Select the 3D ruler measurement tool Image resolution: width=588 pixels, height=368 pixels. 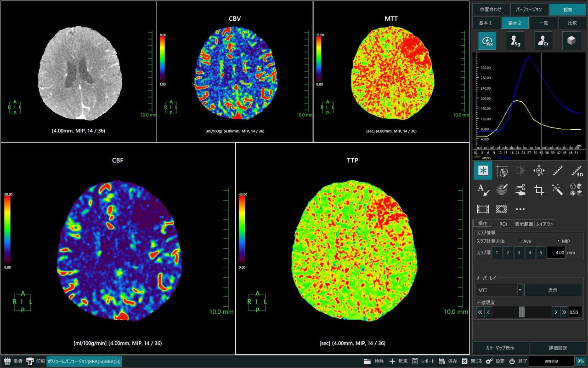coord(577,171)
